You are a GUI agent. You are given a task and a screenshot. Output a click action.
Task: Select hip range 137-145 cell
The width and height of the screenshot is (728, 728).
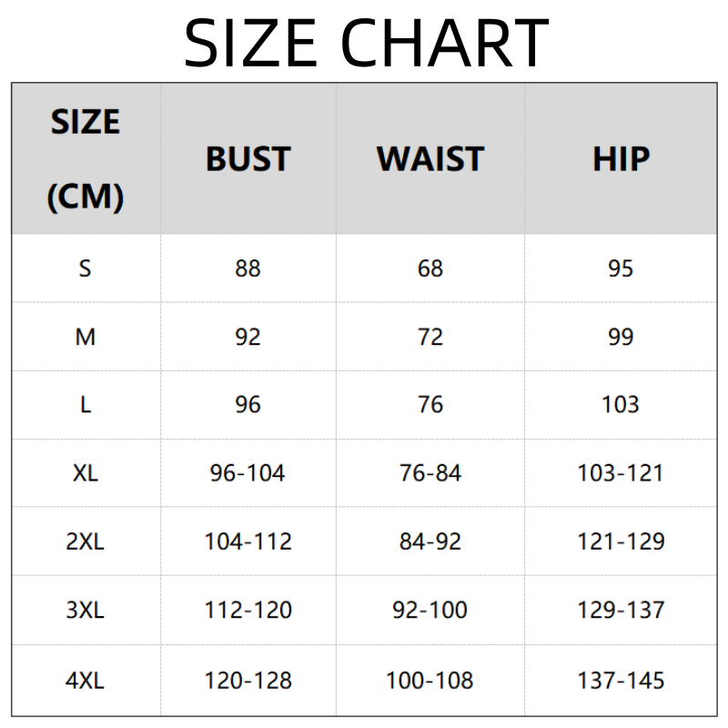tap(621, 680)
